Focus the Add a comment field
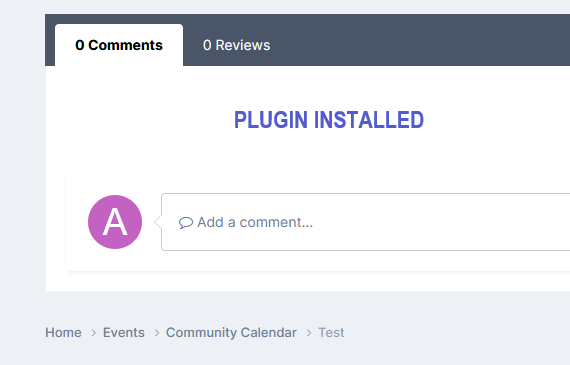 pos(366,222)
